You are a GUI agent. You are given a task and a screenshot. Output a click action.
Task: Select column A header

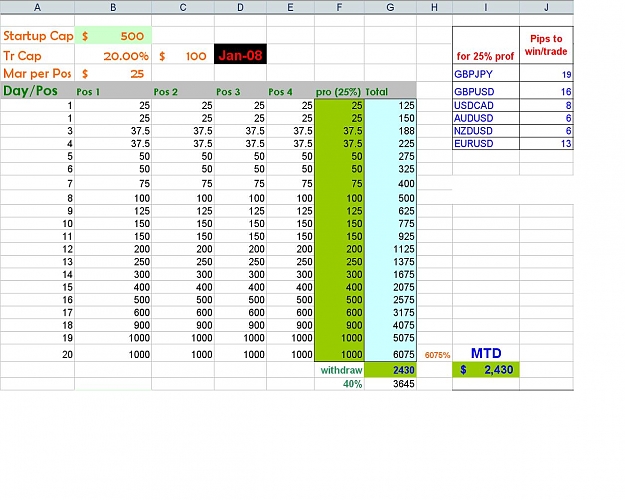click(37, 7)
